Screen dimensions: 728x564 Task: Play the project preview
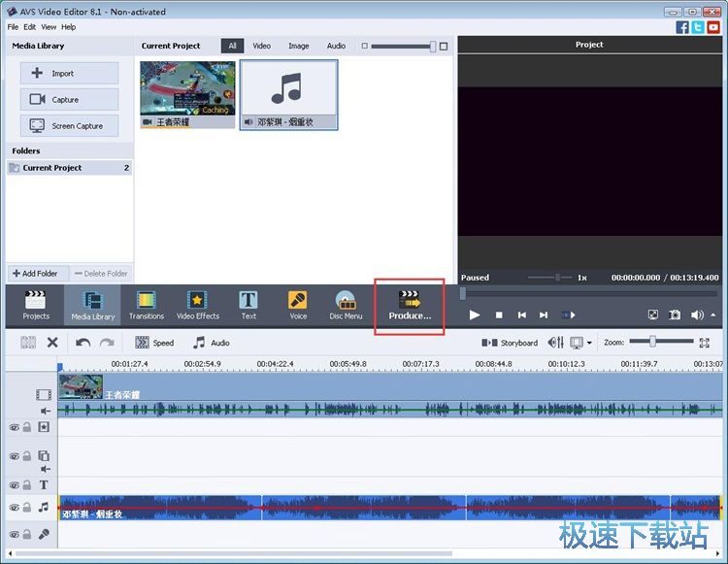tap(474, 315)
